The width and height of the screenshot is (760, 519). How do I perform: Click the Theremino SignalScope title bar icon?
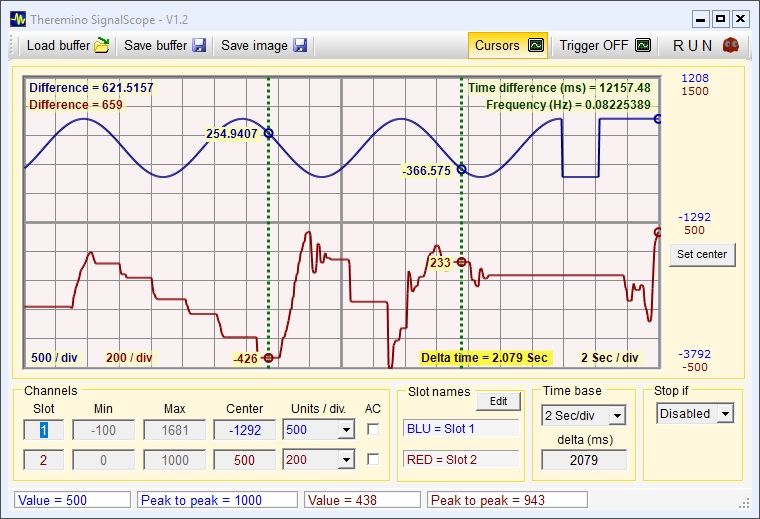[18, 18]
